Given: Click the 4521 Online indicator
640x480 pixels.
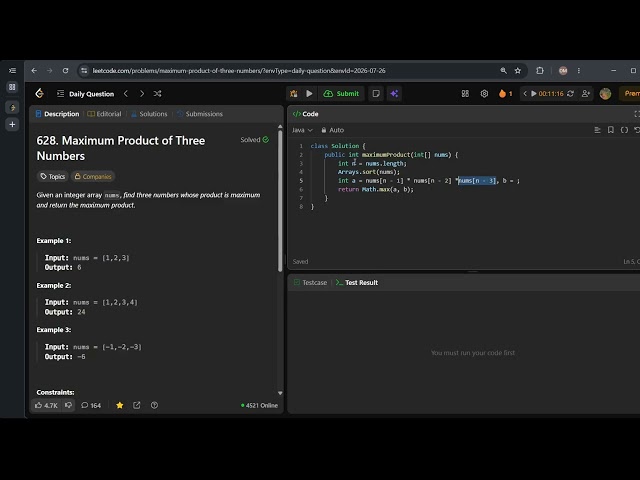Looking at the screenshot, I should (x=259, y=405).
